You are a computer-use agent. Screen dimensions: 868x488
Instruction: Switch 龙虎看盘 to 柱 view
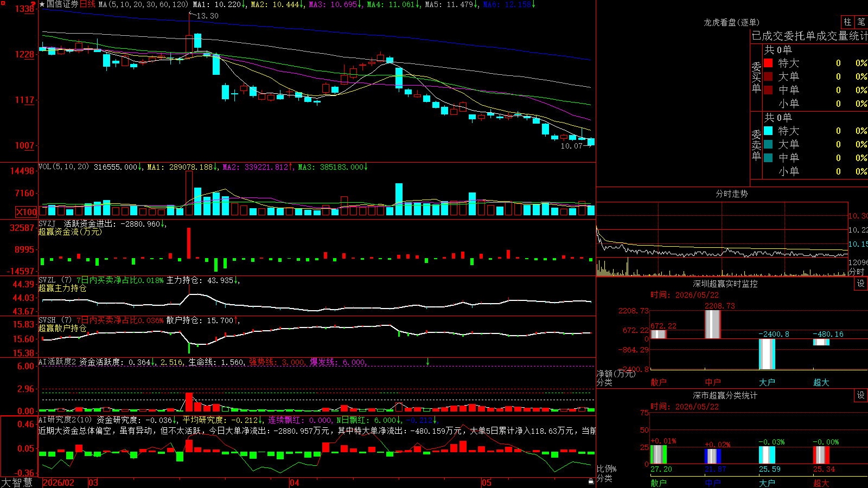point(847,22)
